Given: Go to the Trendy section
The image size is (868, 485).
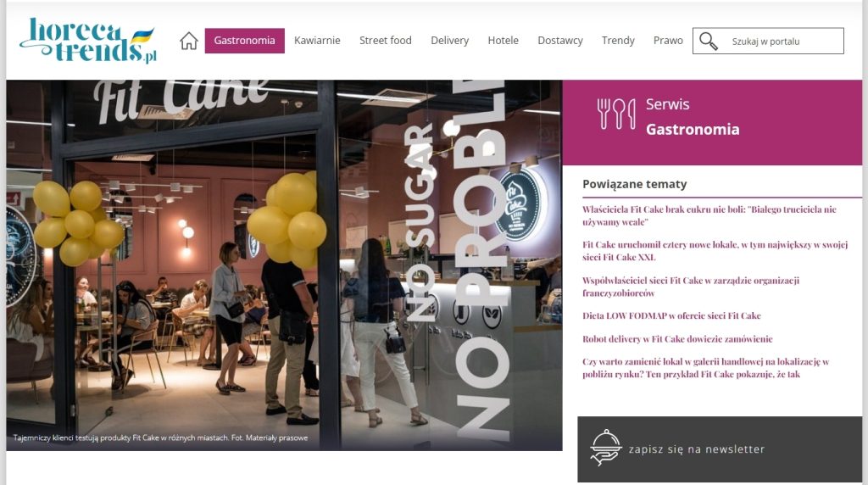Looking at the screenshot, I should [x=618, y=41].
